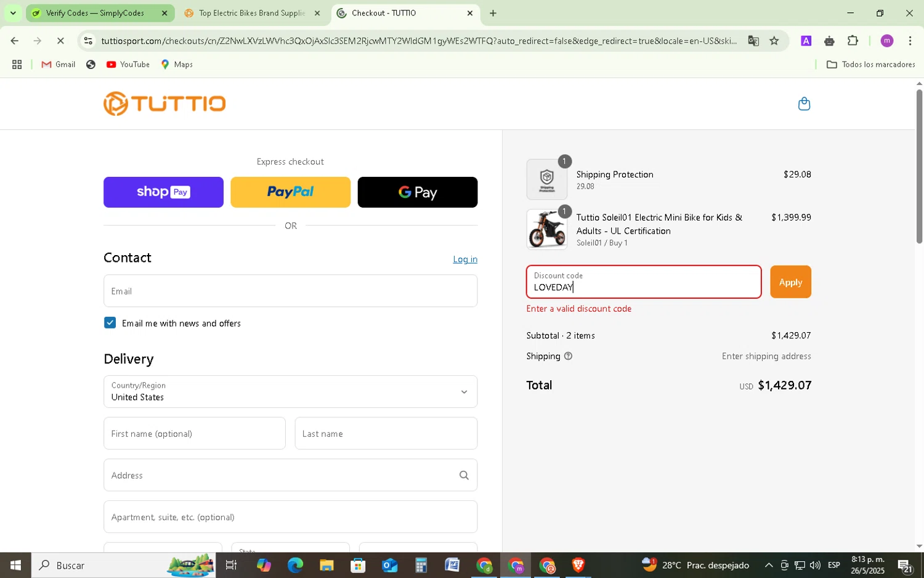This screenshot has height=578, width=924.
Task: Open the Google Translate icon in address bar
Action: pyautogui.click(x=753, y=41)
